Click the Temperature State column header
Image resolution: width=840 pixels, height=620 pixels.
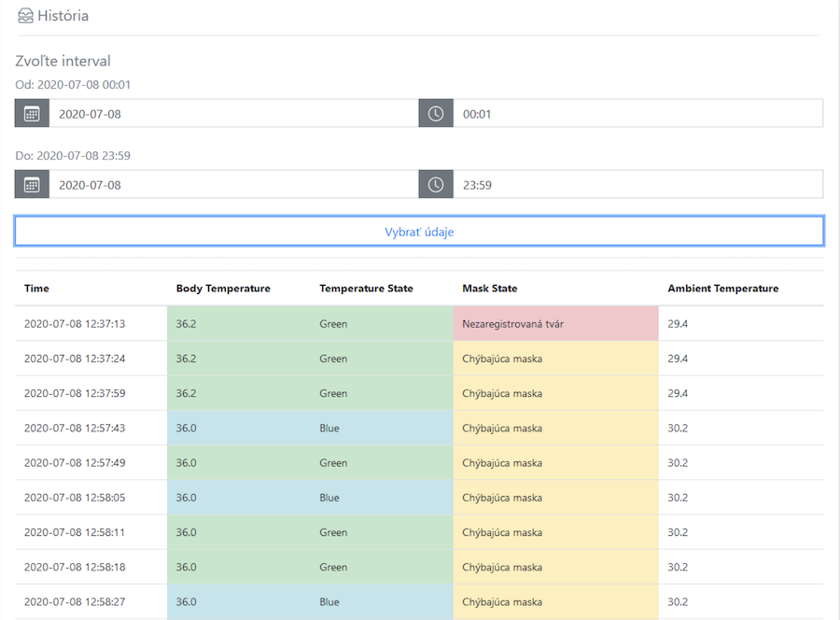367,289
